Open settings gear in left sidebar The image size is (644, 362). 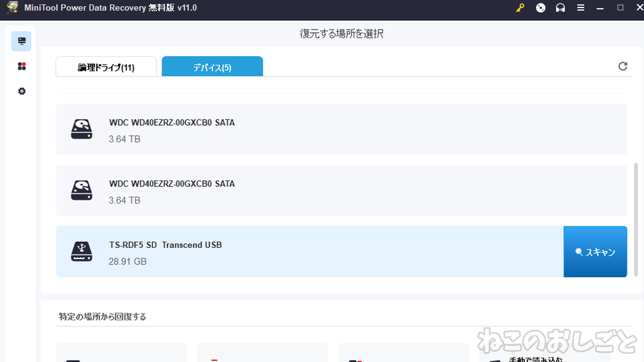coord(21,91)
